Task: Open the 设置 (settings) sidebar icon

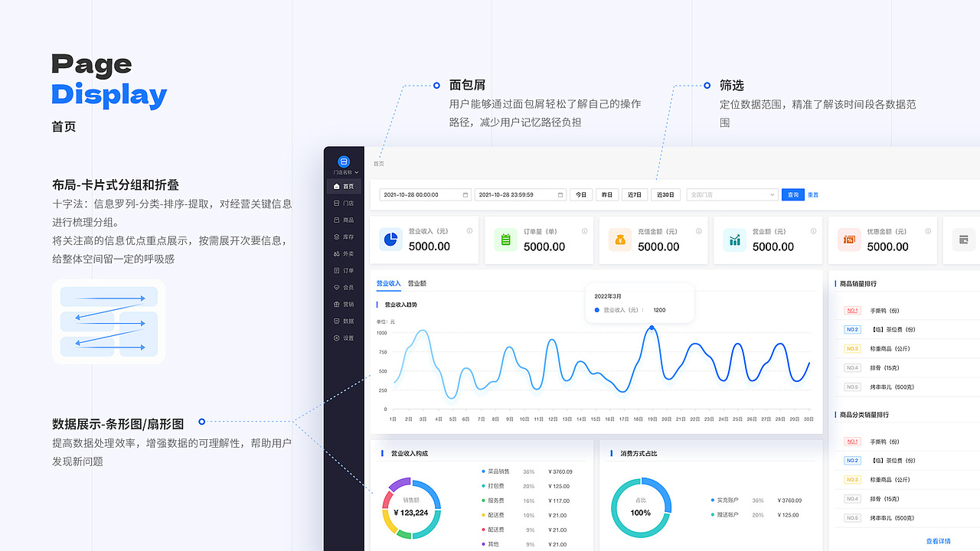Action: click(345, 337)
